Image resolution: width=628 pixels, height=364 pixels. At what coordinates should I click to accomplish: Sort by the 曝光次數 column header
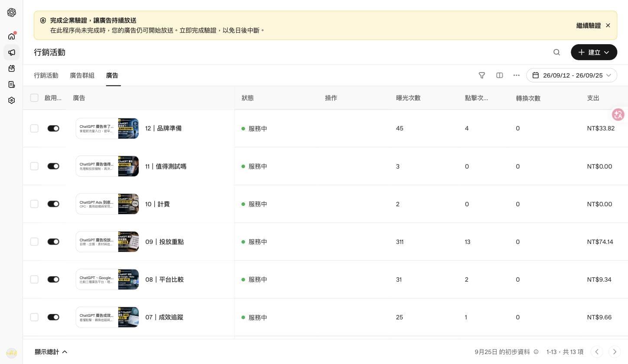pyautogui.click(x=408, y=98)
